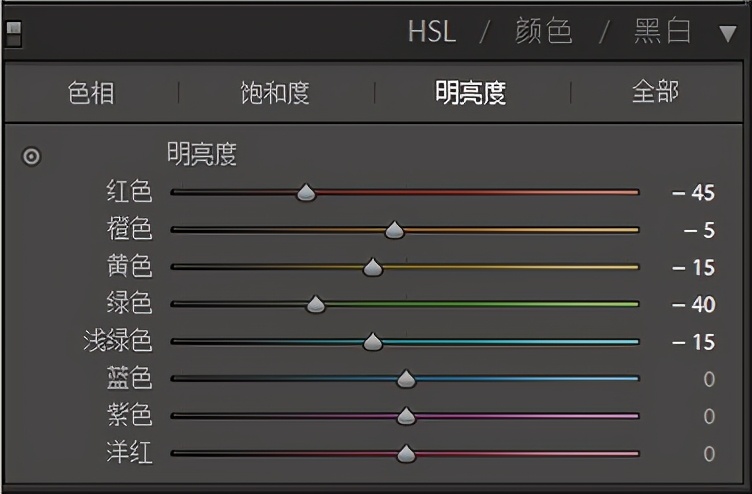Click the targeted adjustment tool icon
The image size is (752, 494).
[x=32, y=157]
